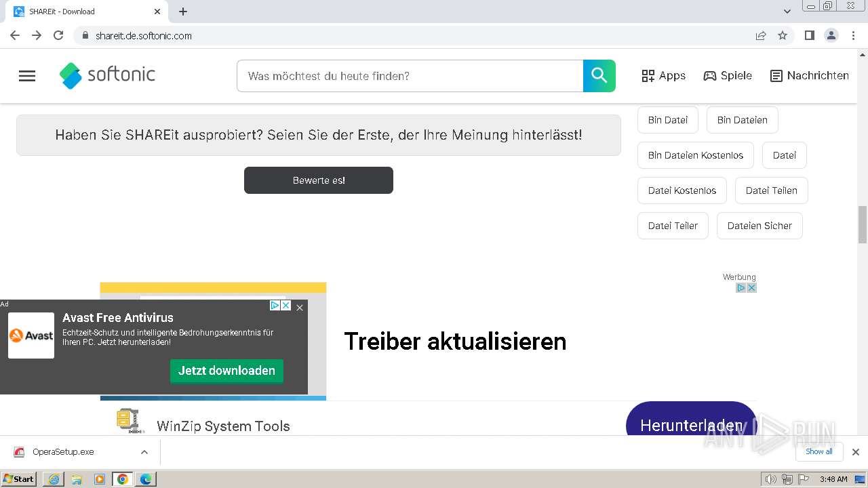Open a new browser tab
868x488 pixels.
(183, 12)
